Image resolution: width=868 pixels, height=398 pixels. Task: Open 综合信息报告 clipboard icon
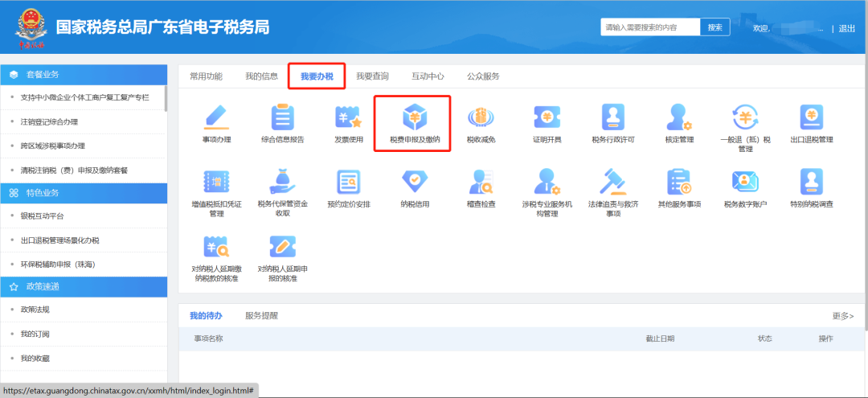[283, 117]
